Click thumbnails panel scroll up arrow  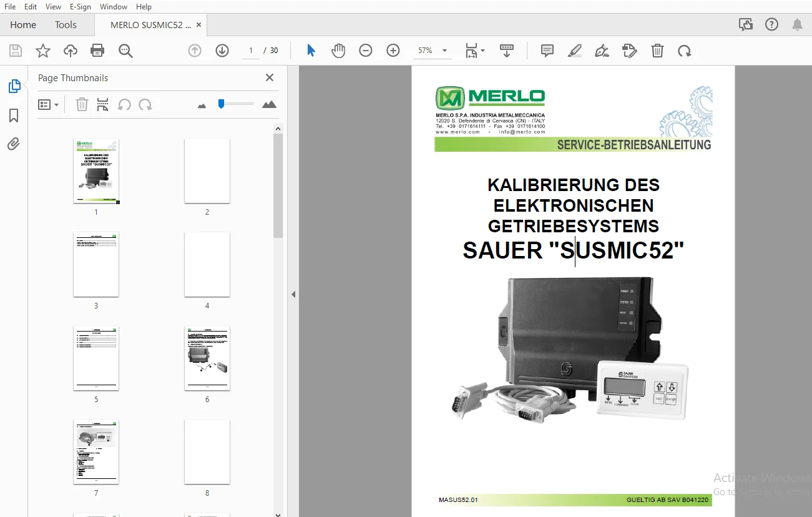(x=278, y=129)
